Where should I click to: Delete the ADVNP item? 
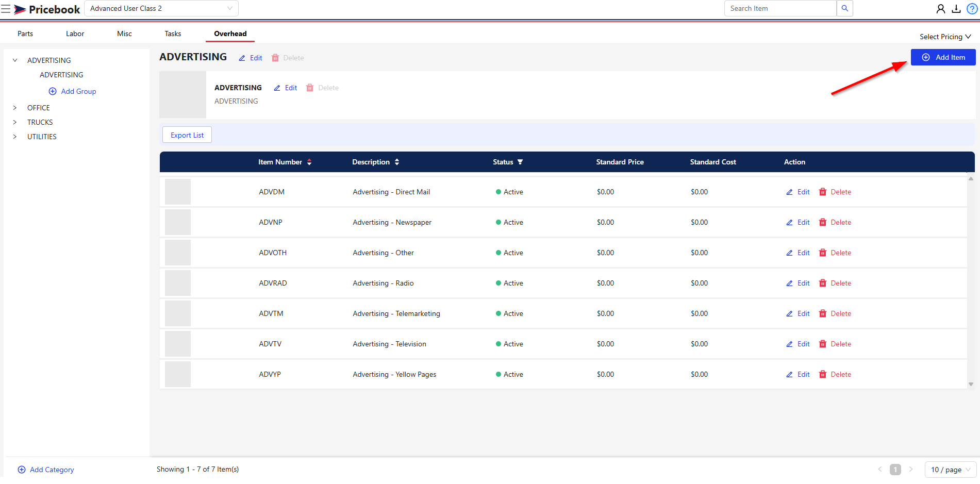[x=835, y=222]
